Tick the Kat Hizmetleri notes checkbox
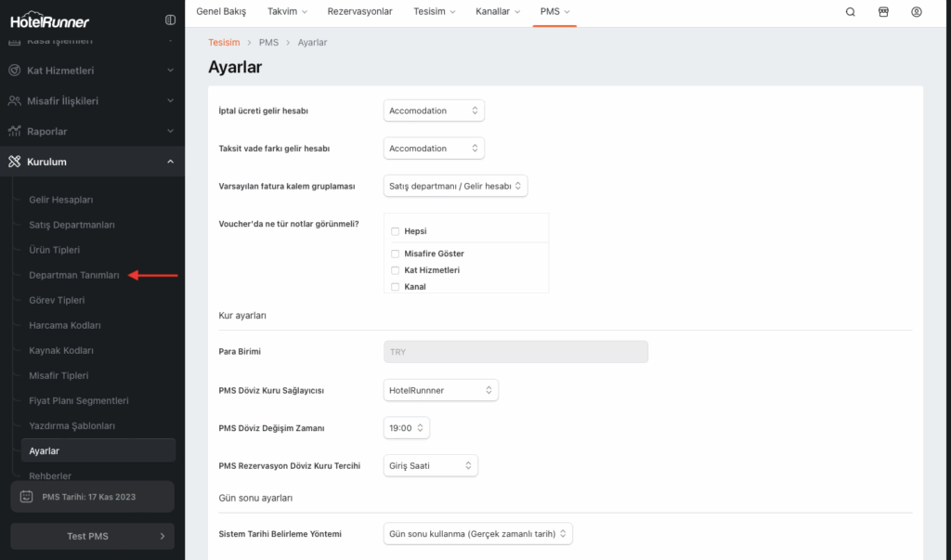 [x=396, y=270]
